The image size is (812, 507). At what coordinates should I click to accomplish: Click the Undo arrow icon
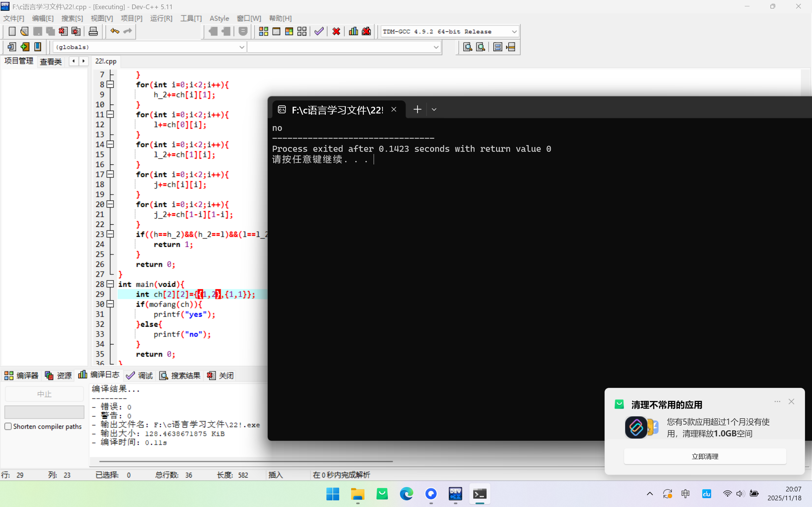point(115,31)
